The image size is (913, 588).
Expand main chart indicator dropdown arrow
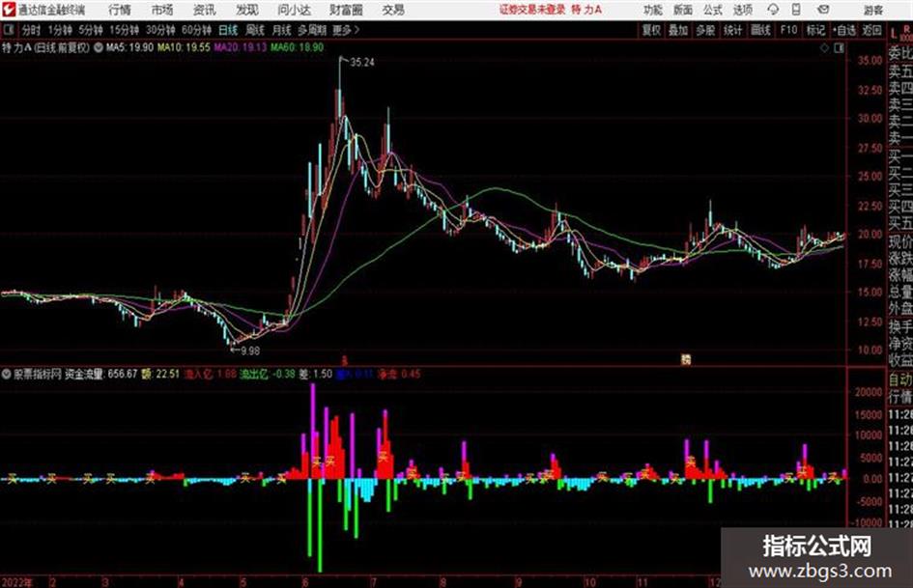pos(99,47)
